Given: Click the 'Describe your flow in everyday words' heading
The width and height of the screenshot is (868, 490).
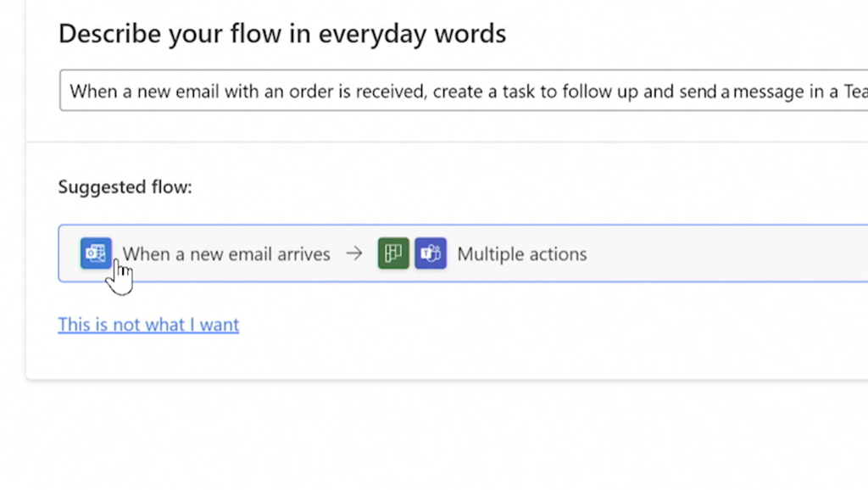Looking at the screenshot, I should pos(282,34).
